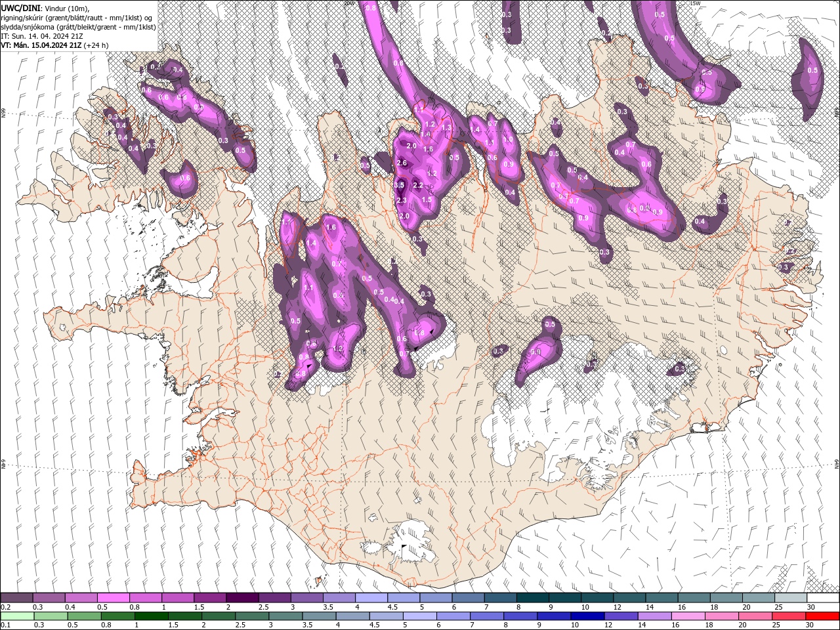840x630 pixels.
Task: Click the 12 label in the bottom legend row
Action: point(608,625)
